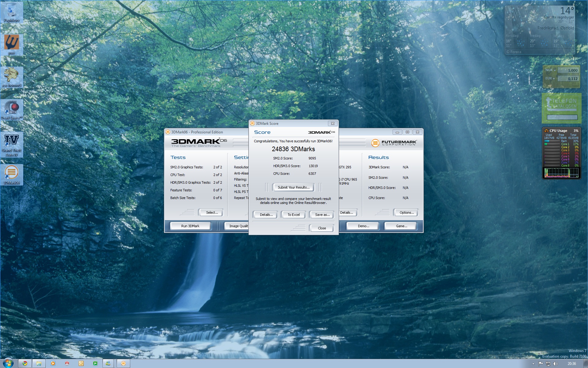Launch Windows Media Player from taskbar
This screenshot has height=368, width=588.
coord(53,363)
